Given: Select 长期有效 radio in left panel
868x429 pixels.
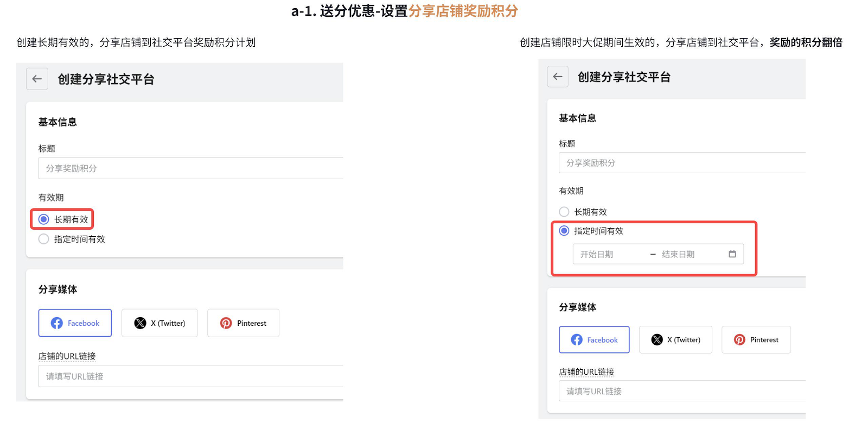Looking at the screenshot, I should [44, 219].
